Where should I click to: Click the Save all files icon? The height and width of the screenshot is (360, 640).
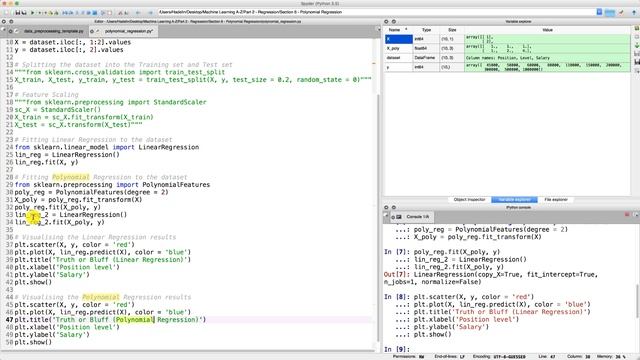click(x=24, y=13)
